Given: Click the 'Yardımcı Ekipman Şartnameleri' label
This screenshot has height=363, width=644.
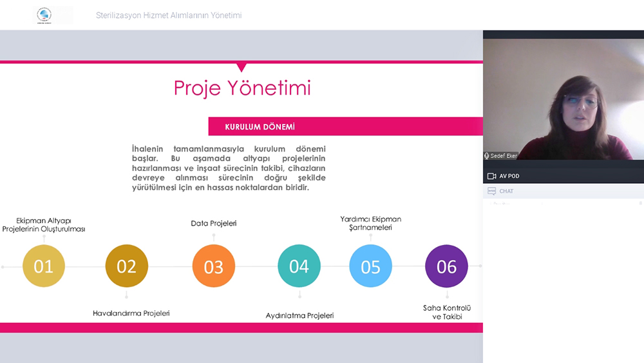Looking at the screenshot, I should 370,223.
